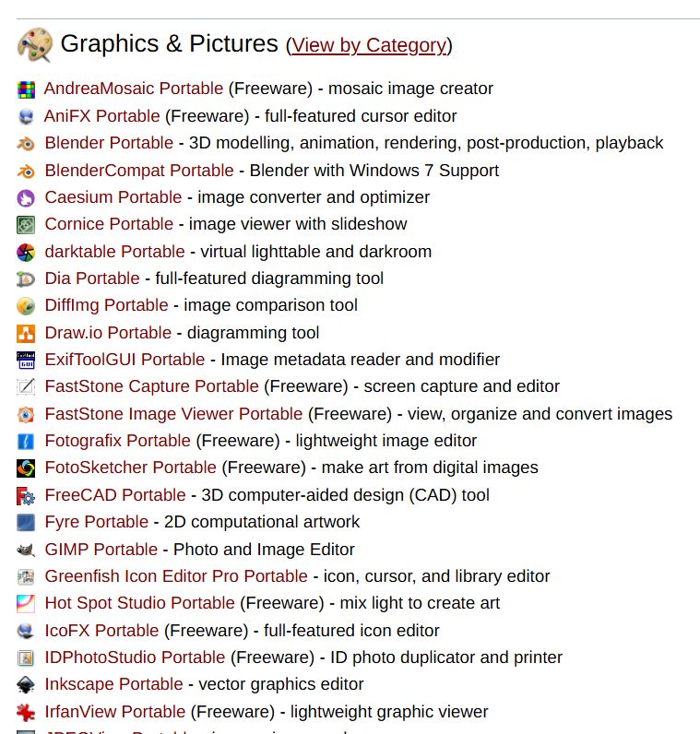
Task: Click the darktable colorful aperture icon
Action: pos(26,253)
